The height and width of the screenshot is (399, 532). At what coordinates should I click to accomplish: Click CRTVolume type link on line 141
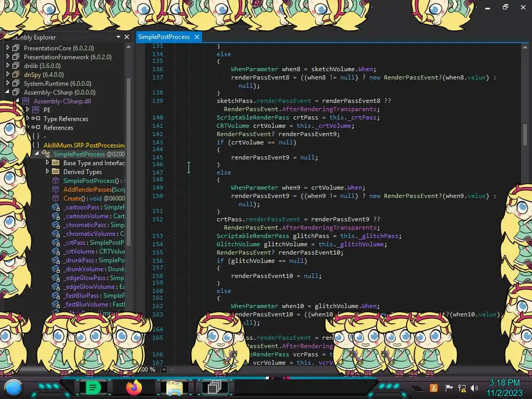233,126
